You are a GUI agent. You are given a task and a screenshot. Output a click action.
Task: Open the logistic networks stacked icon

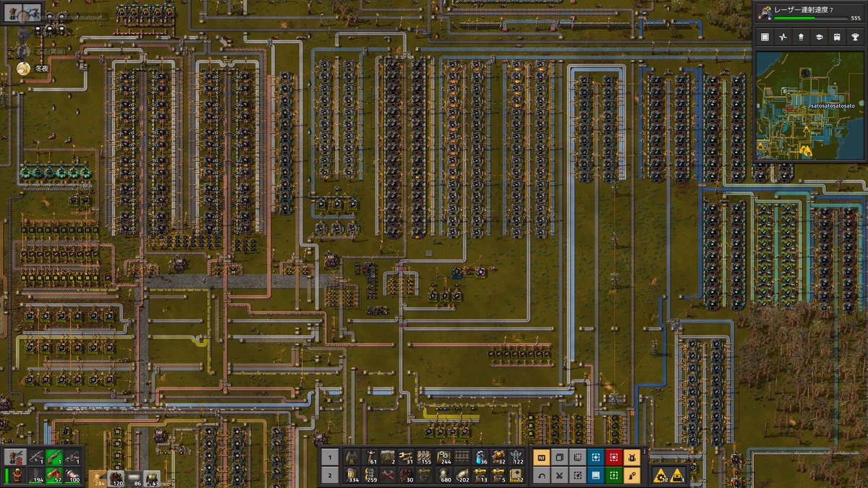point(801,36)
